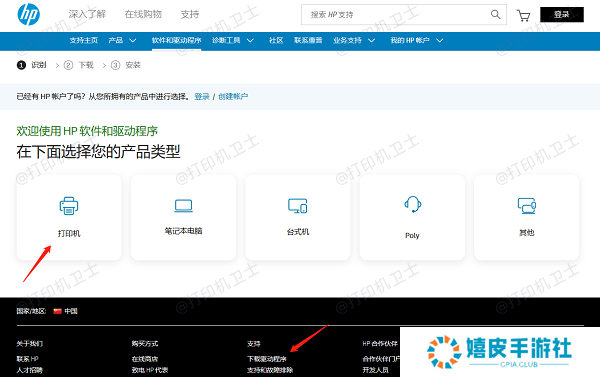Click step 1 识别 indicator
This screenshot has width=600, height=377.
coord(31,65)
